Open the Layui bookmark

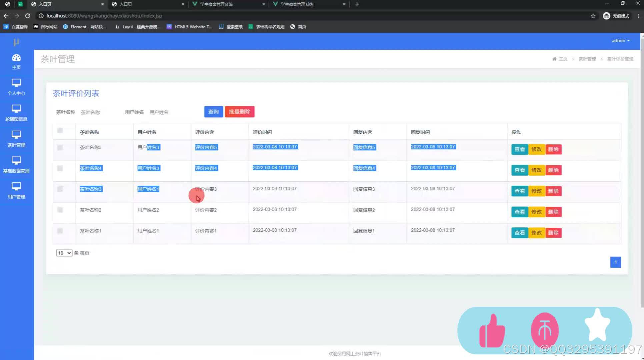(x=138, y=27)
